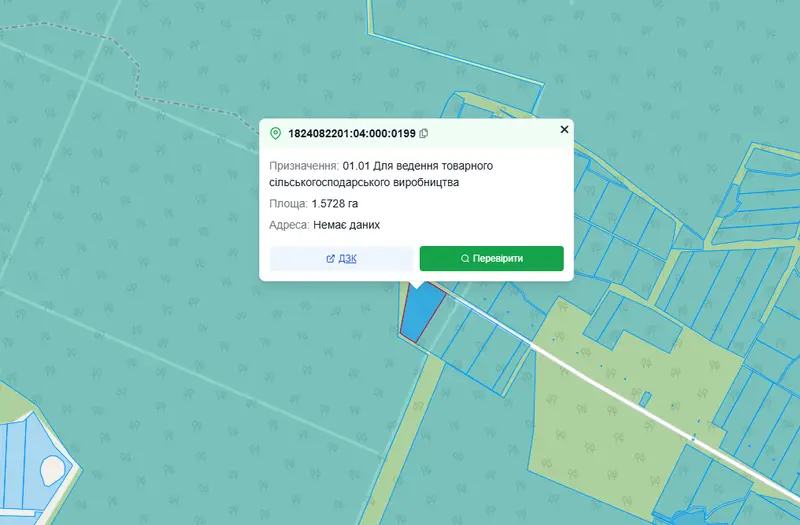Click the narrow light-green strip below the highlighted parcel
This screenshot has height=525, width=800.
click(408, 434)
